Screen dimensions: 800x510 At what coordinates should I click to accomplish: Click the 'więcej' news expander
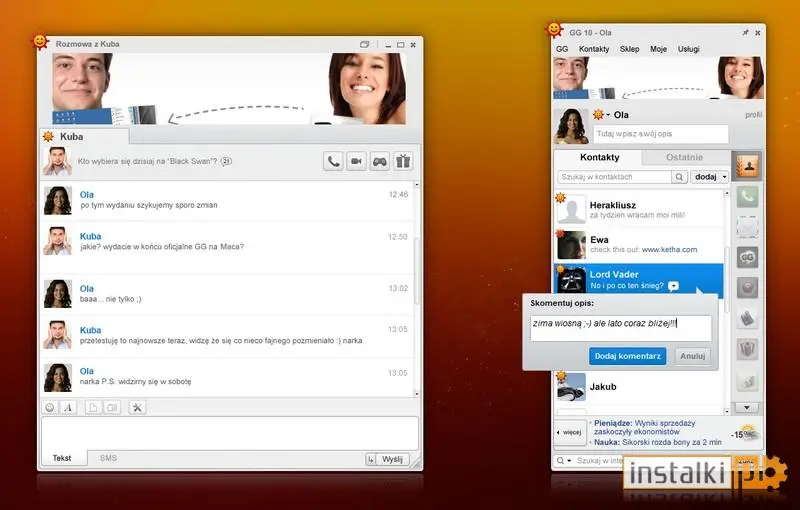pos(570,432)
